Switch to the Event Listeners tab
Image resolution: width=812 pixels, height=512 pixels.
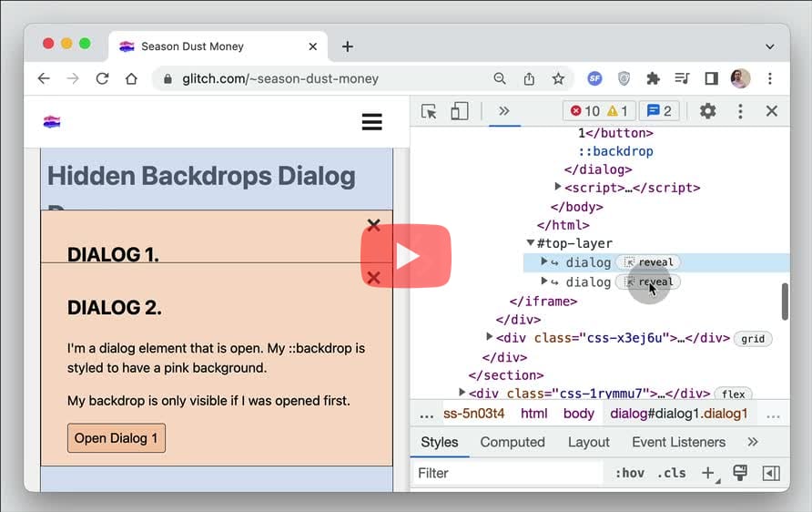[x=678, y=442]
